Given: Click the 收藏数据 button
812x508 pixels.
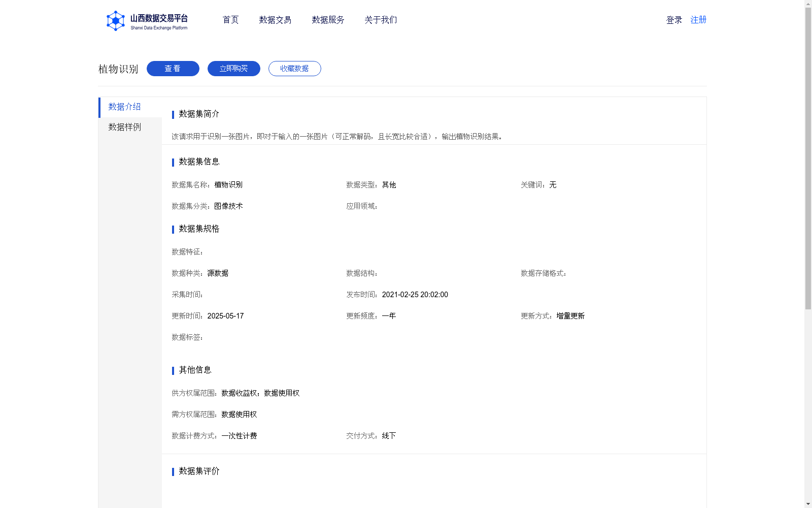Looking at the screenshot, I should tap(295, 69).
